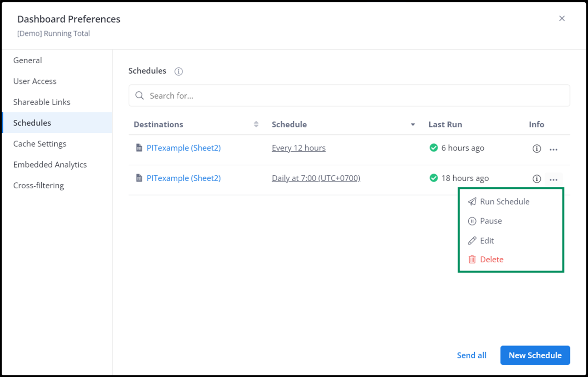Open the ellipsis menu on the Daily schedule
Screen dimensions: 588x377
pyautogui.click(x=553, y=179)
